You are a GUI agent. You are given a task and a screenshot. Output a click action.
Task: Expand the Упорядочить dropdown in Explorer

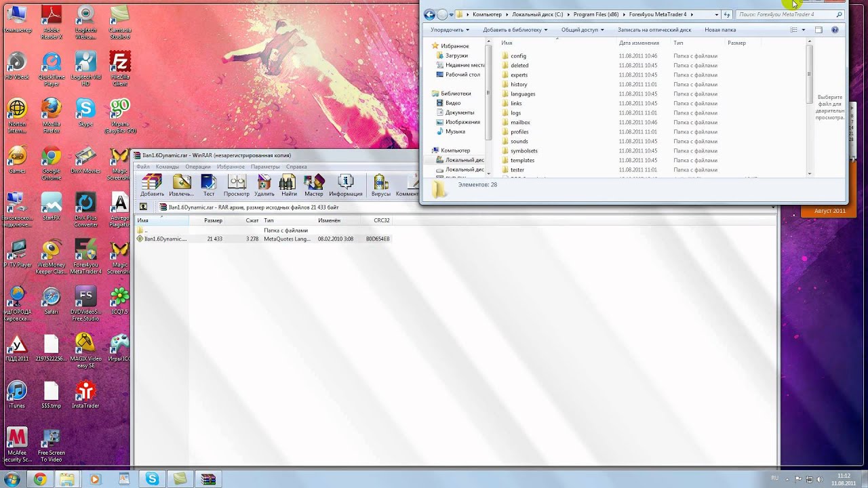(450, 30)
